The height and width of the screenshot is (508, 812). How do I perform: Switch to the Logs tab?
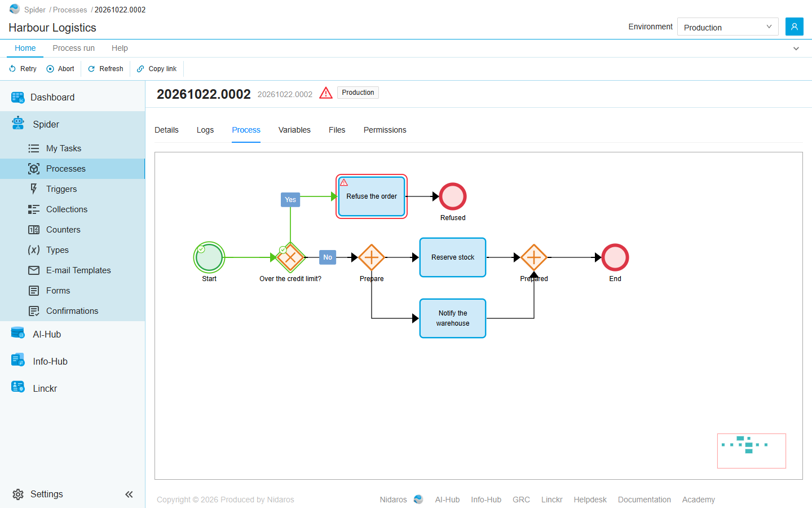pyautogui.click(x=205, y=130)
